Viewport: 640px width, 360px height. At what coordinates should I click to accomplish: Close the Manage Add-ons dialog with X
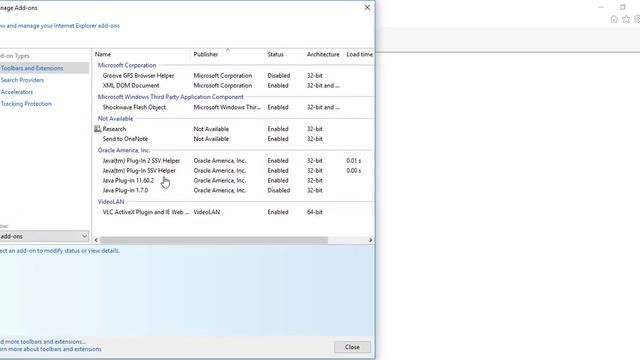coord(367,7)
